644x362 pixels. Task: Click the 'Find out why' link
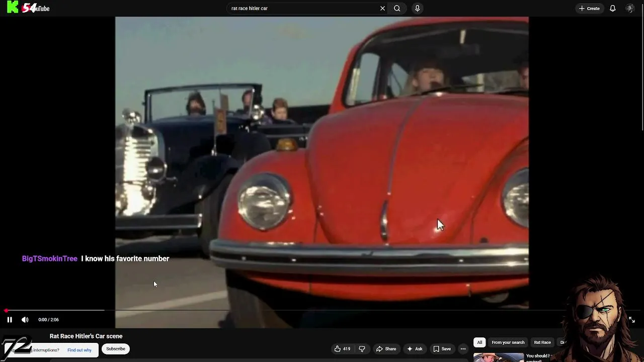click(79, 350)
